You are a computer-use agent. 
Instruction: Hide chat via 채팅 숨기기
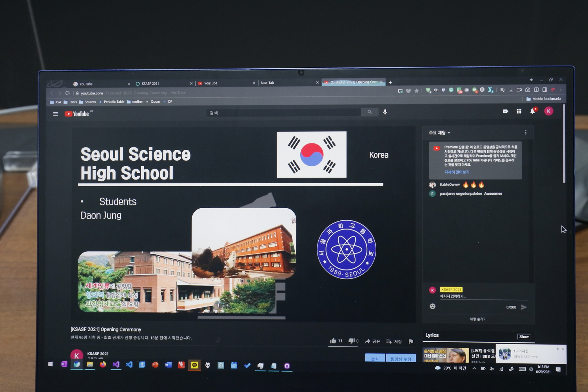pyautogui.click(x=478, y=319)
